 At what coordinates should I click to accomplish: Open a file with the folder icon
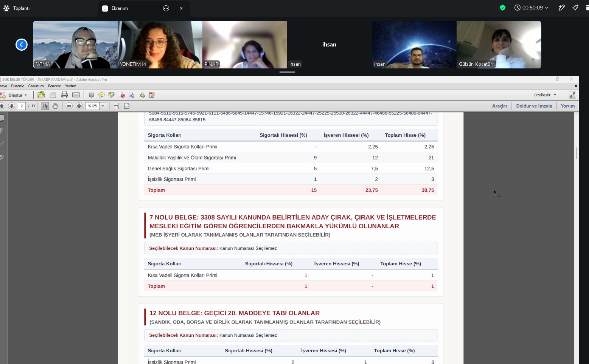click(41, 95)
